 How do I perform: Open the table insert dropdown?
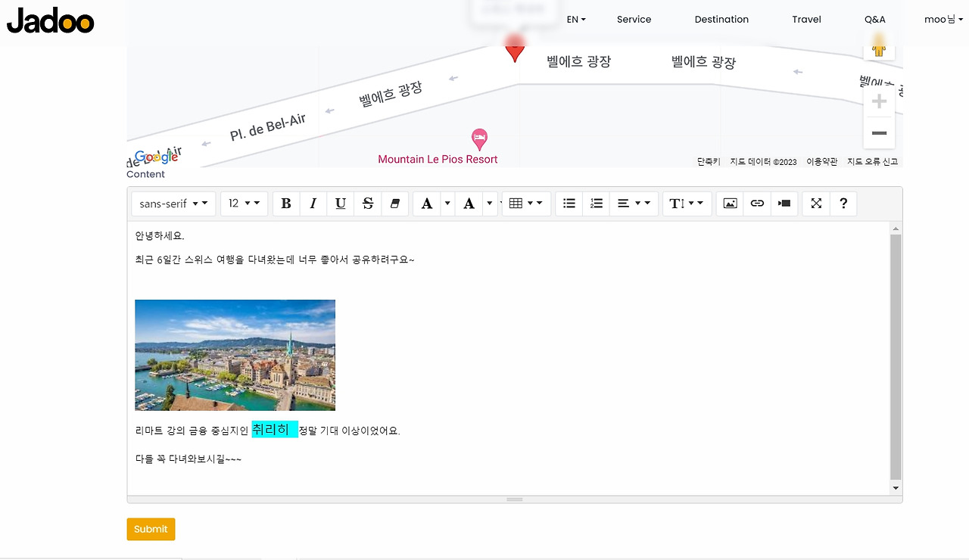pyautogui.click(x=526, y=204)
